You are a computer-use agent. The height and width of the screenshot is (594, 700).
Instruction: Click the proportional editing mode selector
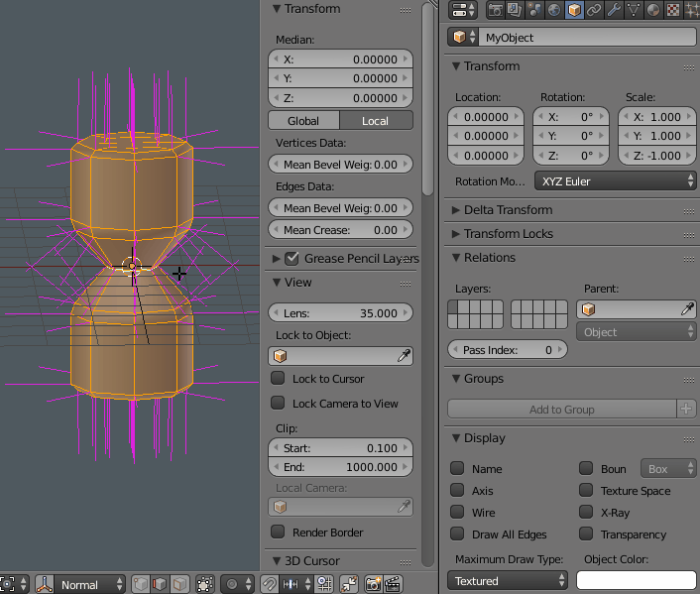238,584
